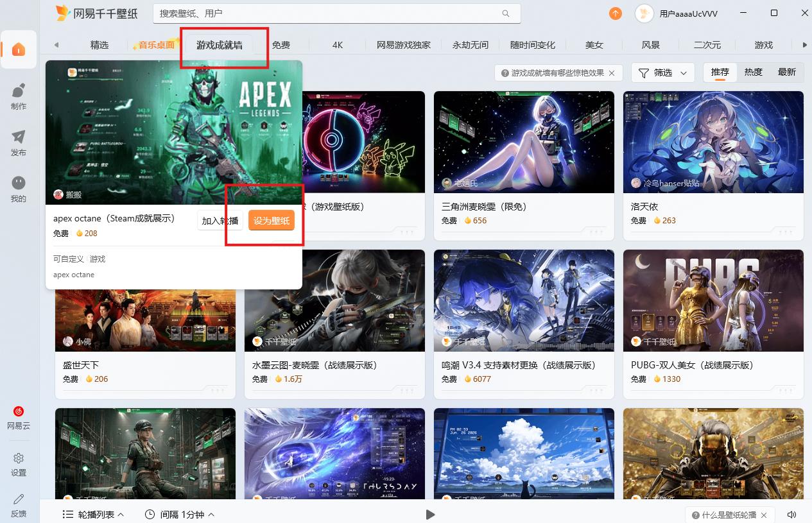The width and height of the screenshot is (812, 523).
Task: Click 设为壁纸 for apex octane
Action: click(272, 221)
